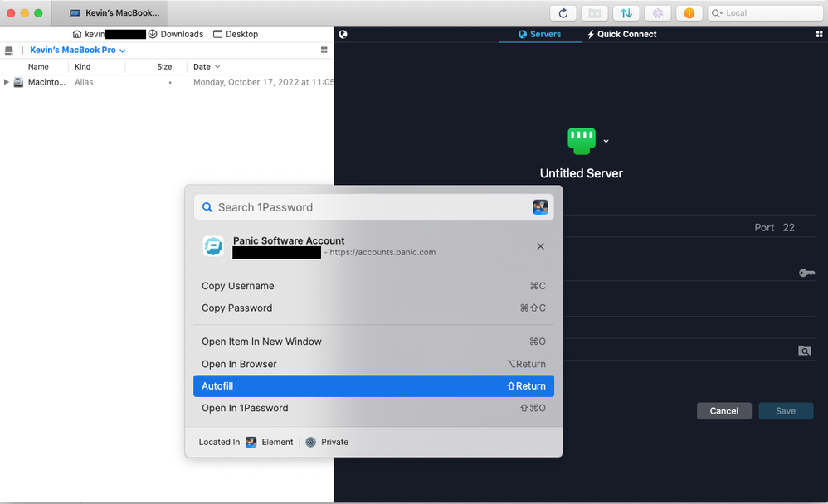This screenshot has width=828, height=504.
Task: Click the refresh toolbar icon
Action: tap(563, 13)
